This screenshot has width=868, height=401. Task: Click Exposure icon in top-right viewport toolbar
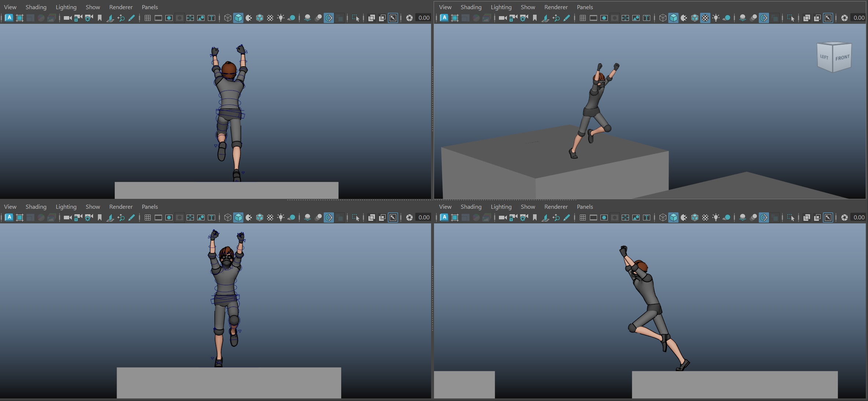[x=844, y=18]
